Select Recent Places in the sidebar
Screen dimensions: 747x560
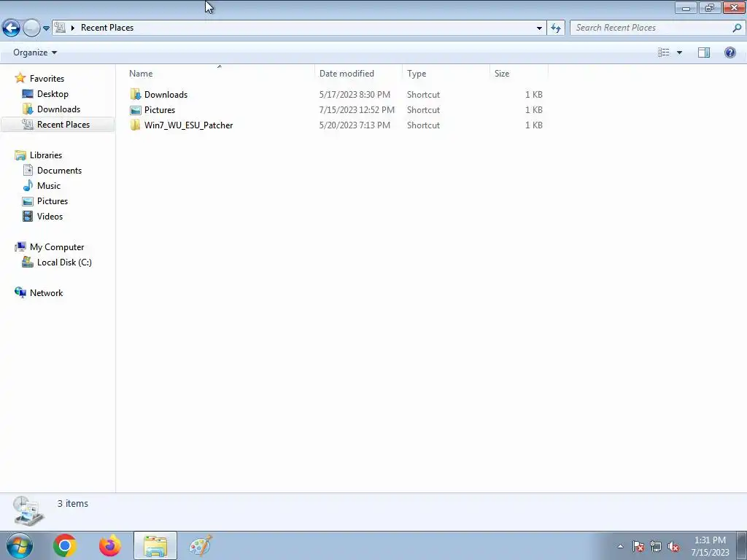point(63,124)
